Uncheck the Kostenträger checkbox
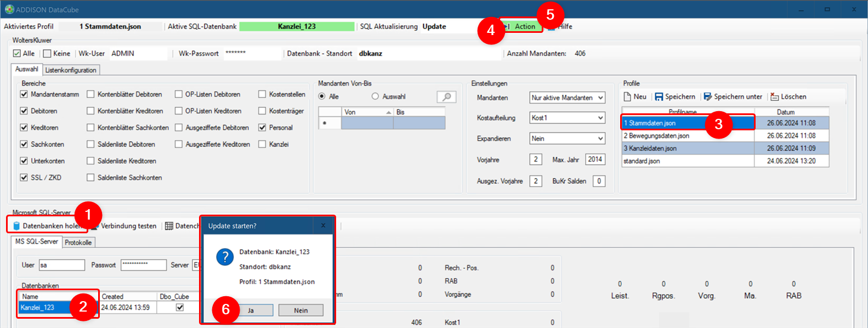The image size is (868, 328). tap(262, 111)
